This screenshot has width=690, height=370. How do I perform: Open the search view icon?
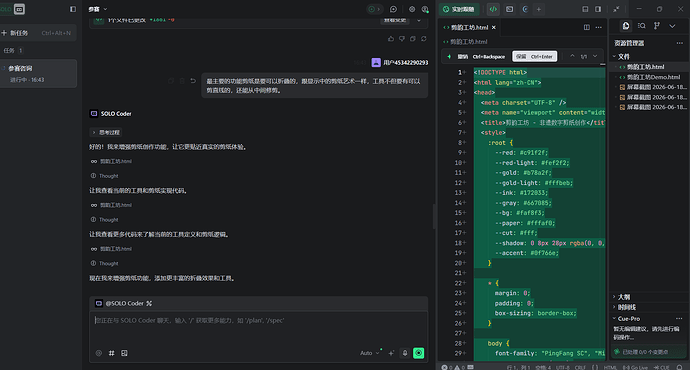coord(642,26)
